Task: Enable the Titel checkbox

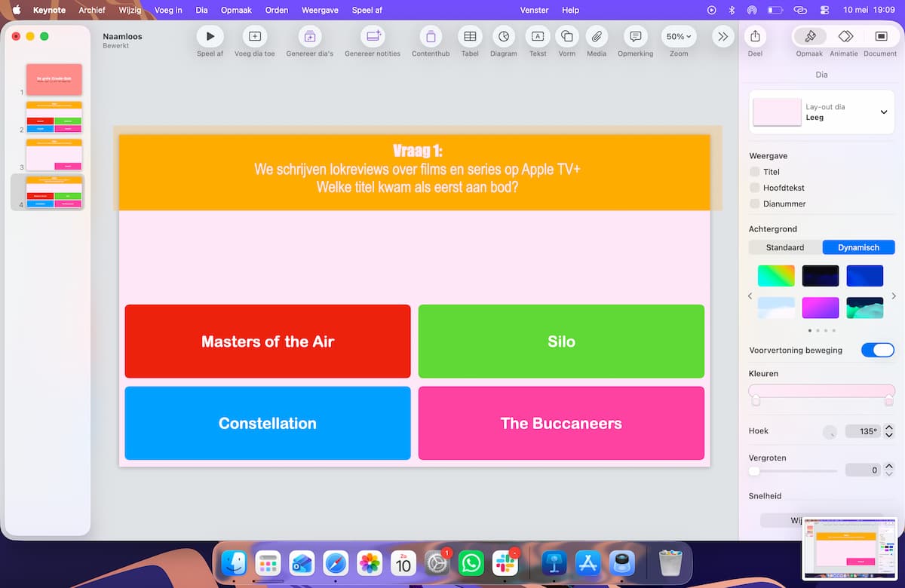Action: point(755,172)
